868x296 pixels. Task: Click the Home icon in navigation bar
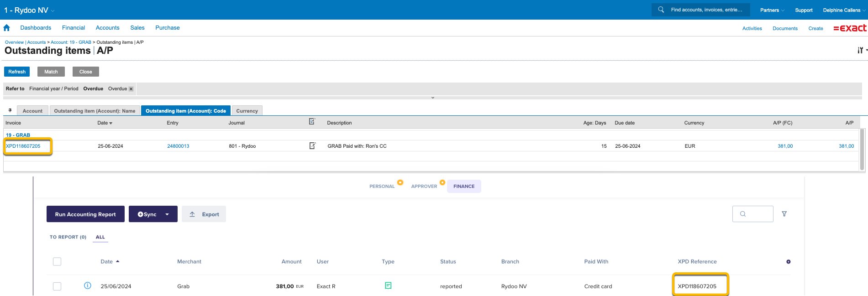(7, 28)
